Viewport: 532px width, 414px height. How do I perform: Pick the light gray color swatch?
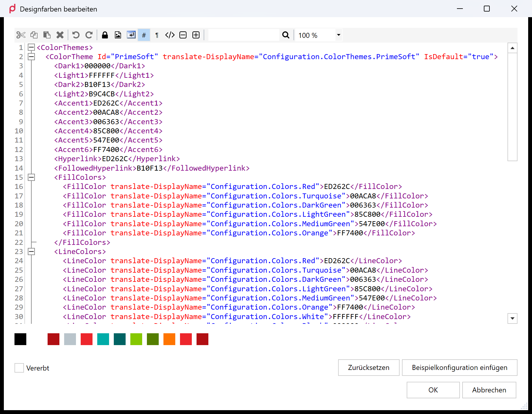point(70,339)
